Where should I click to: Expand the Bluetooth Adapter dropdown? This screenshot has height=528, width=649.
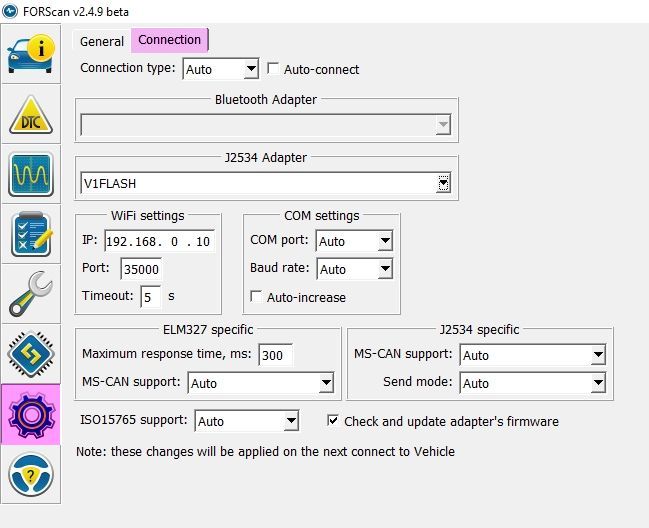click(266, 125)
